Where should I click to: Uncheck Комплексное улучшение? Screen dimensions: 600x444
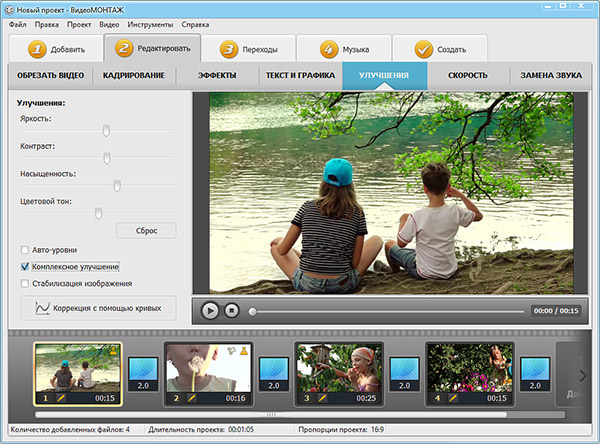point(25,266)
